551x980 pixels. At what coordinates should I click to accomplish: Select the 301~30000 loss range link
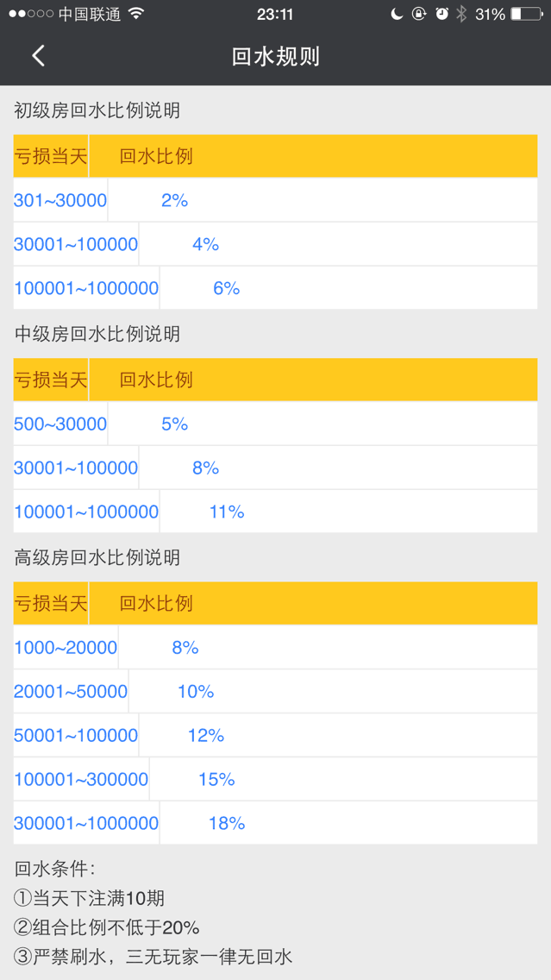click(60, 201)
